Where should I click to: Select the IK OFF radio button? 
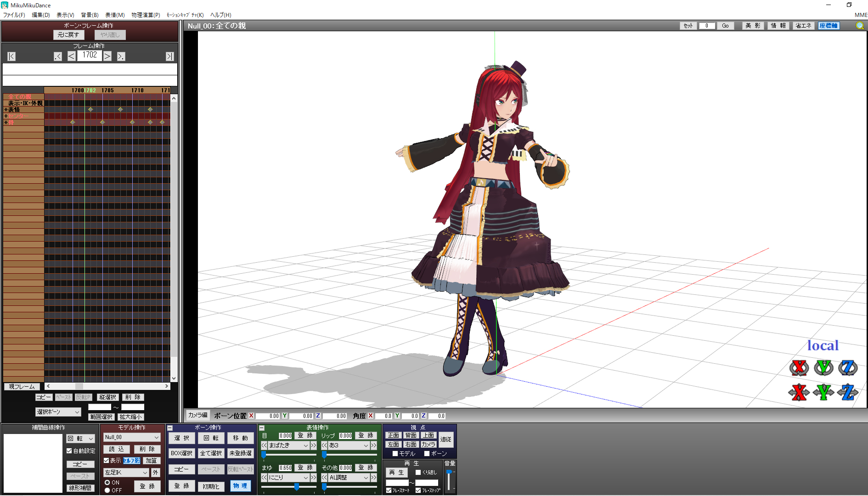107,490
